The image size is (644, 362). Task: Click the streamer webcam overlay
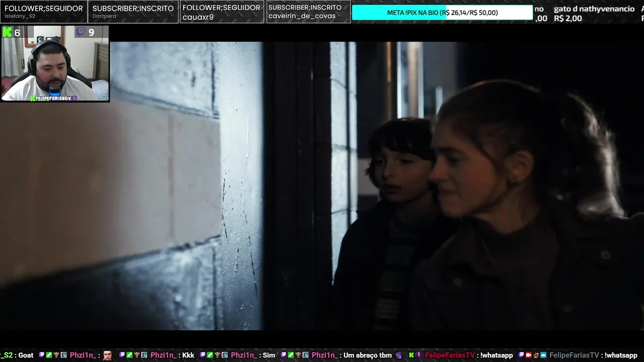(x=55, y=64)
